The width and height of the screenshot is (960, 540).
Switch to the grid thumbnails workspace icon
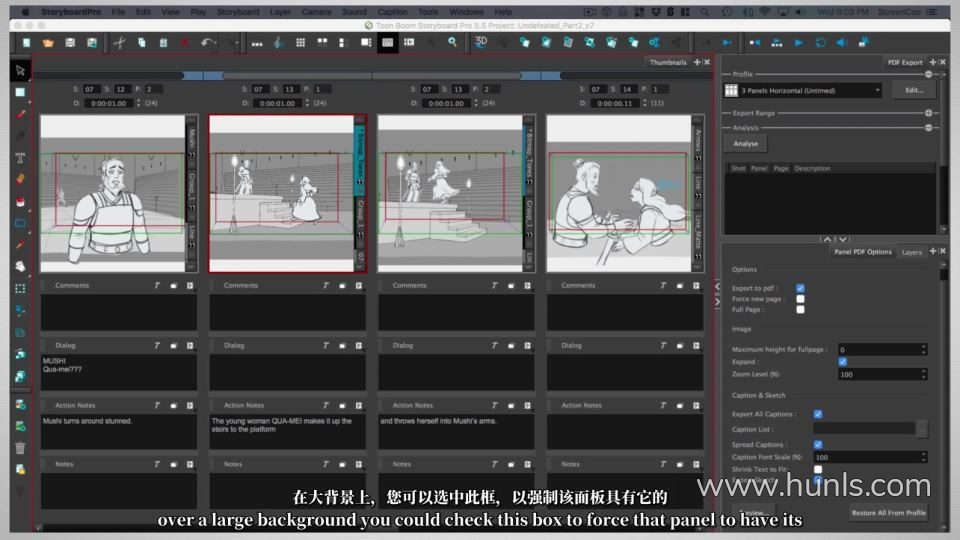(300, 42)
